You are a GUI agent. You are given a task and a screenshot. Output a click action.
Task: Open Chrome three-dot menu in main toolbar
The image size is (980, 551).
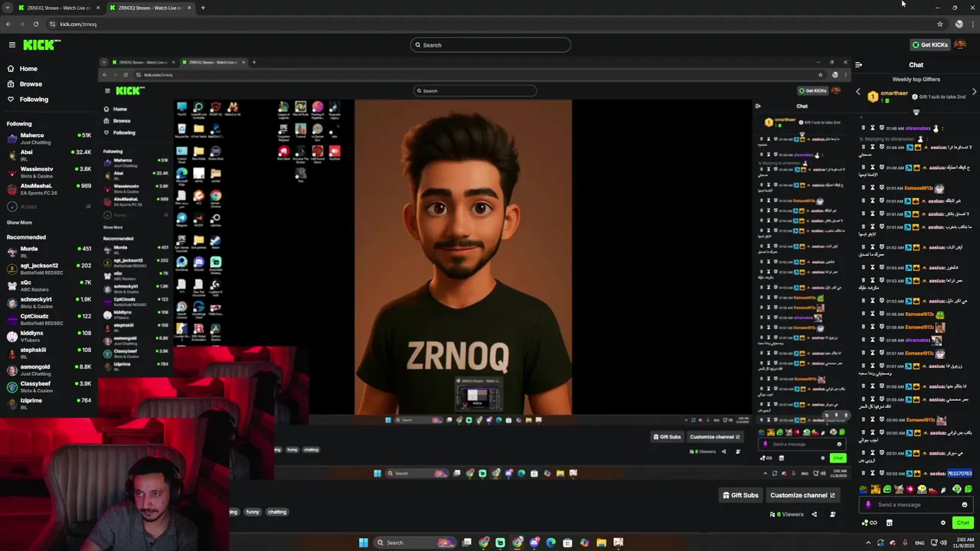pos(972,24)
